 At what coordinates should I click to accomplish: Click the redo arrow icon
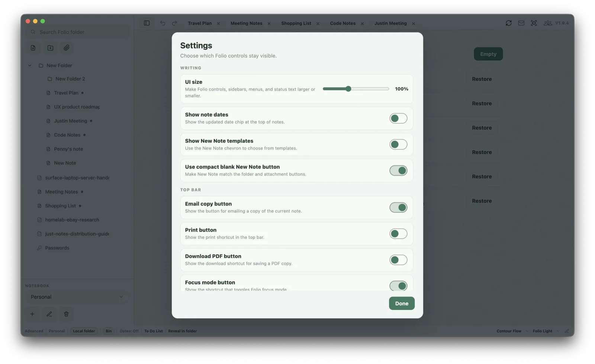pos(174,23)
